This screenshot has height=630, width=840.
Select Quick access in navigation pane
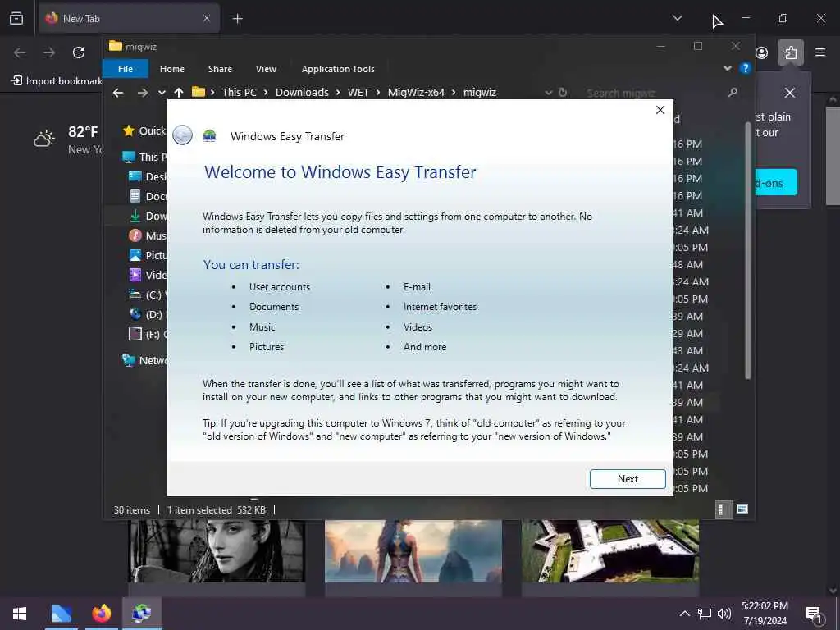click(144, 130)
